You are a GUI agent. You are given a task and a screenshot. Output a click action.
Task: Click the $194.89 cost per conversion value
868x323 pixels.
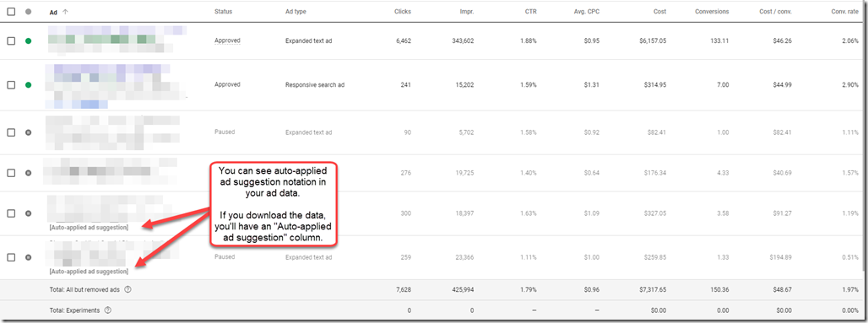tap(780, 257)
